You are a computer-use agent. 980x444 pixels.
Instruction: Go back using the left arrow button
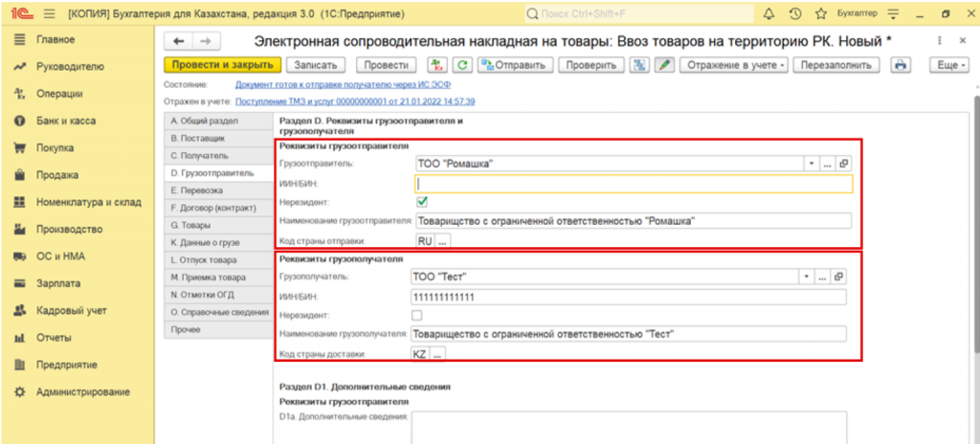pyautogui.click(x=179, y=40)
